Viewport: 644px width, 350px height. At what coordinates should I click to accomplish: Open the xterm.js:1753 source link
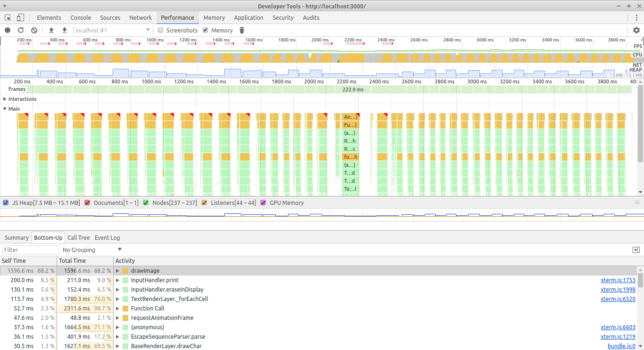[618, 280]
